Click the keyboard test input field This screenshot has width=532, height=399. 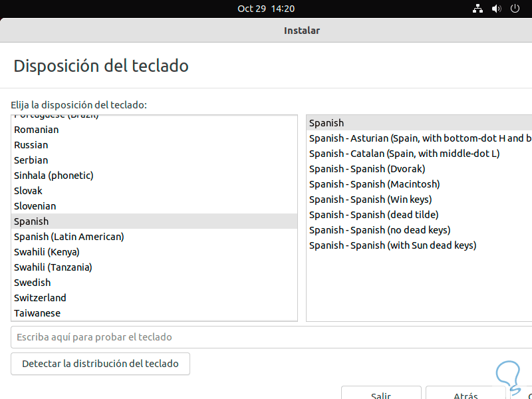pos(266,337)
